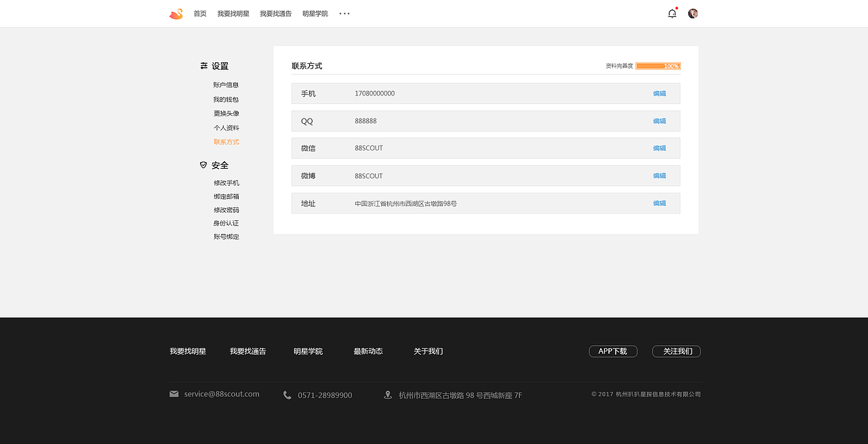
Task: Click the location pin icon in the footer
Action: (387, 394)
